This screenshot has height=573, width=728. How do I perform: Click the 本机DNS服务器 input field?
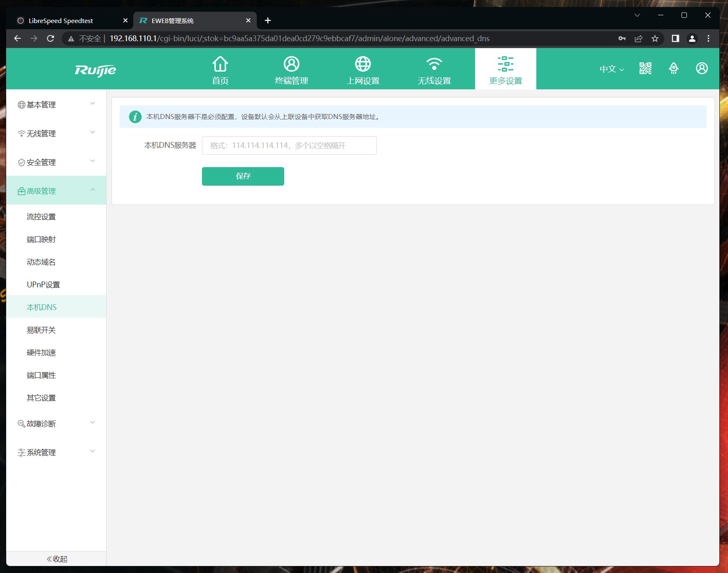coord(289,146)
